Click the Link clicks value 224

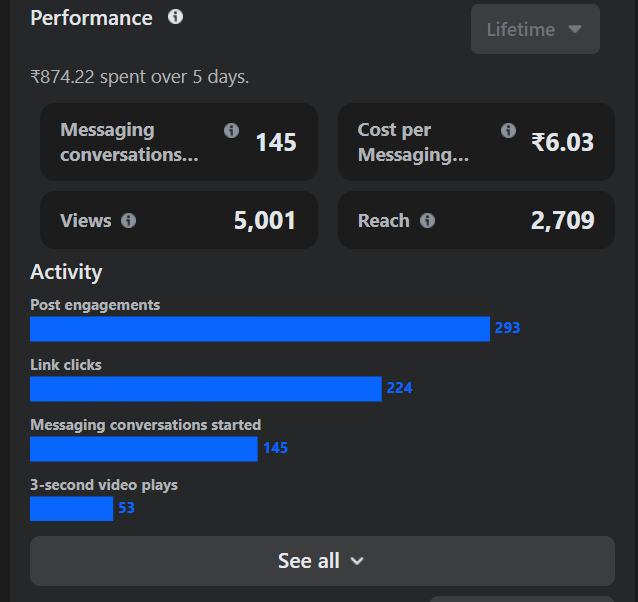399,388
